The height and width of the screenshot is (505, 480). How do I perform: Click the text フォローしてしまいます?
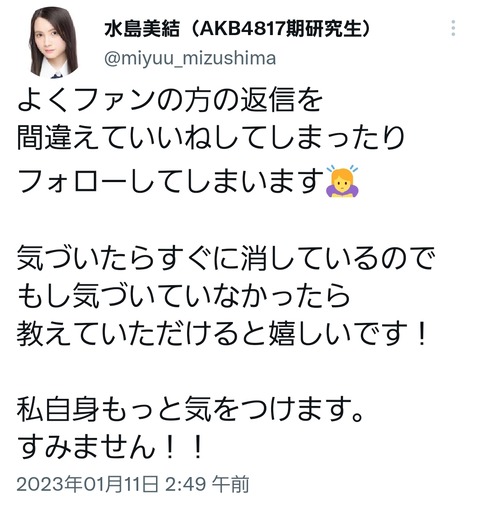(171, 181)
